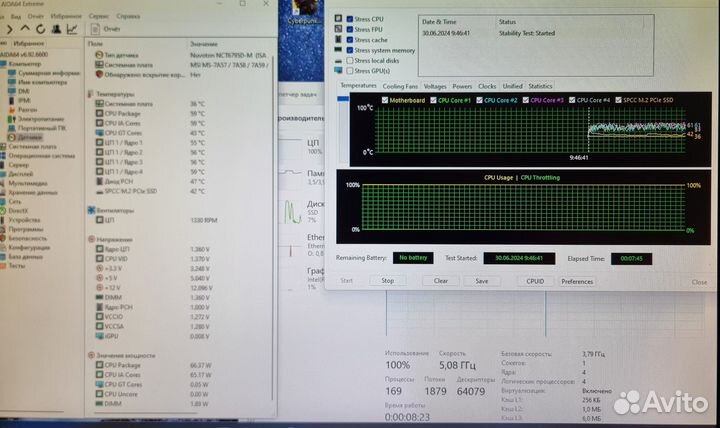Screen dimensions: 720x428
Task: Expand the Устройства tree category
Action: tap(24, 220)
